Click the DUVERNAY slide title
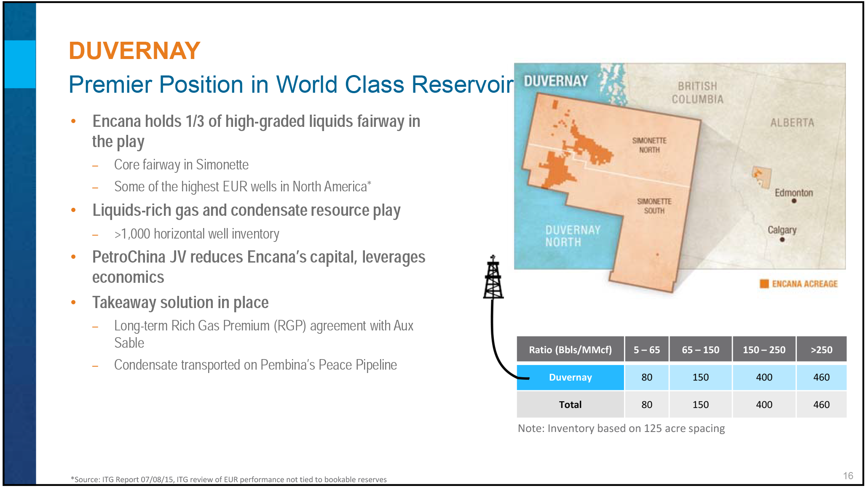Viewport: 868px width, 491px height. coord(134,51)
